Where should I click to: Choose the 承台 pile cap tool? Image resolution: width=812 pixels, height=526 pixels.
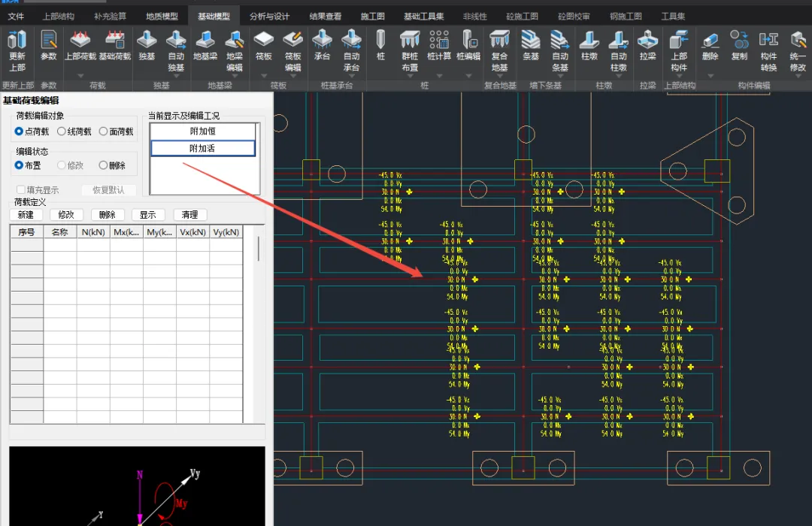(x=322, y=46)
